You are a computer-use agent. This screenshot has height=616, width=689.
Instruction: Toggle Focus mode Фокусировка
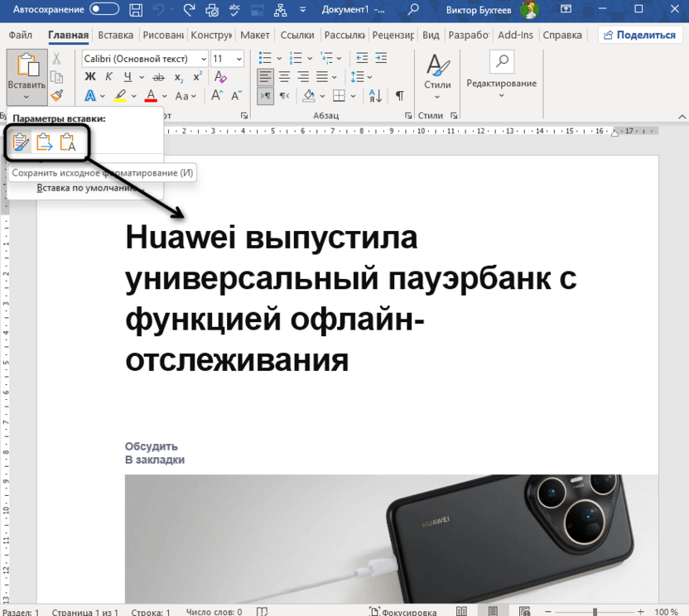click(x=403, y=612)
